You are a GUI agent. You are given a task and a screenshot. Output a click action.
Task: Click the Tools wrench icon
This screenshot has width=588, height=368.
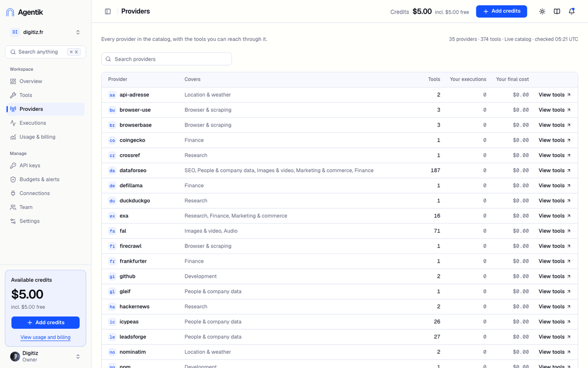coord(13,95)
